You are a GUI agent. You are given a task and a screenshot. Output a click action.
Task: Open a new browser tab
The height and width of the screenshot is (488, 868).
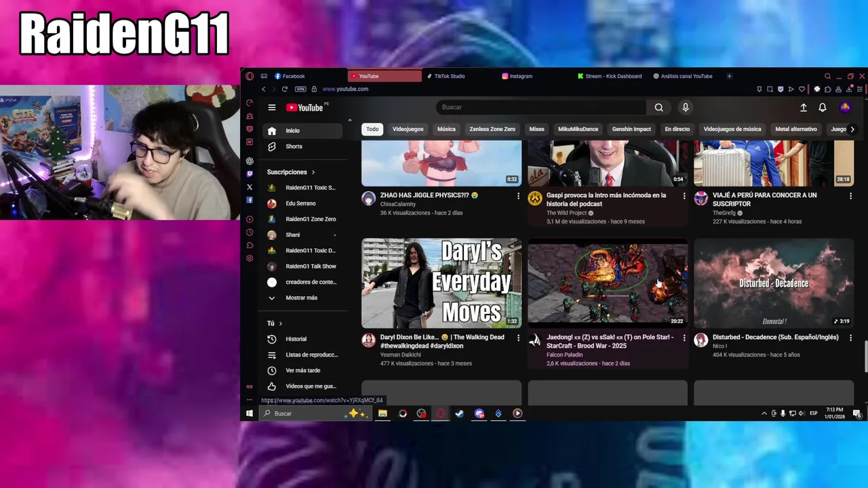(729, 76)
